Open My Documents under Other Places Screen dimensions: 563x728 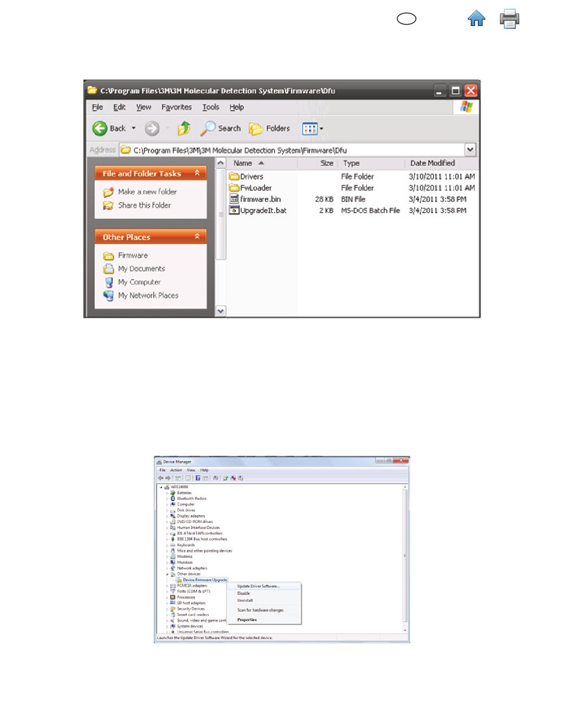[141, 269]
